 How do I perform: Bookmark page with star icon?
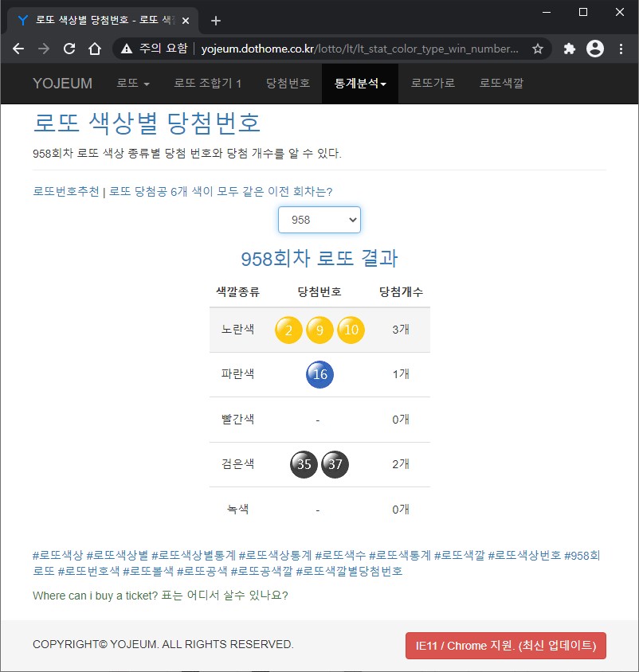click(537, 49)
